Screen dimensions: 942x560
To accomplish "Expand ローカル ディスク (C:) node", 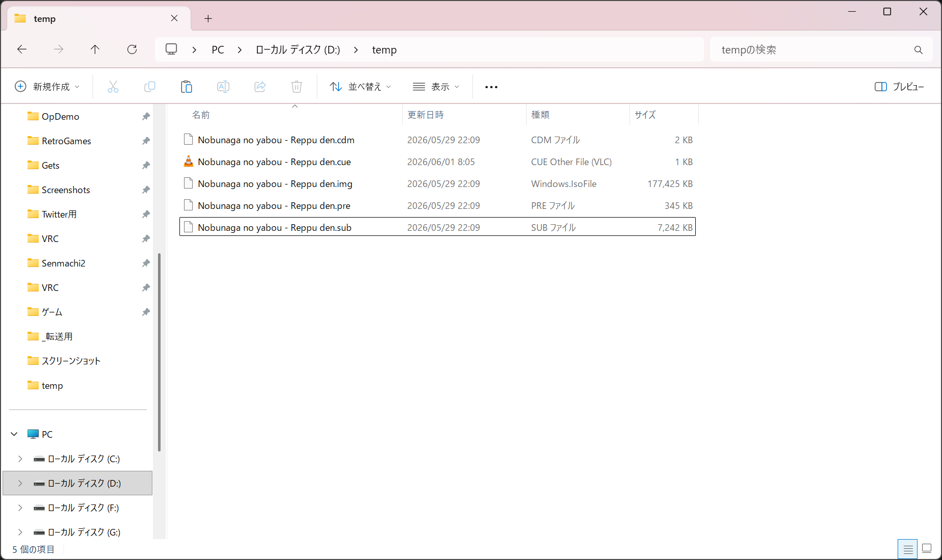I will click(x=20, y=459).
